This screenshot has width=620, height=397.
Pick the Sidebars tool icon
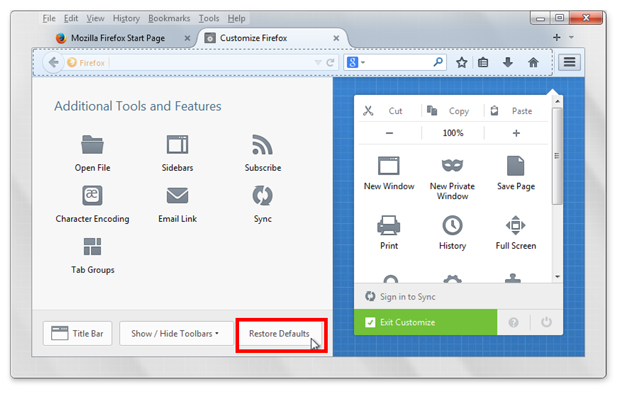pyautogui.click(x=177, y=145)
